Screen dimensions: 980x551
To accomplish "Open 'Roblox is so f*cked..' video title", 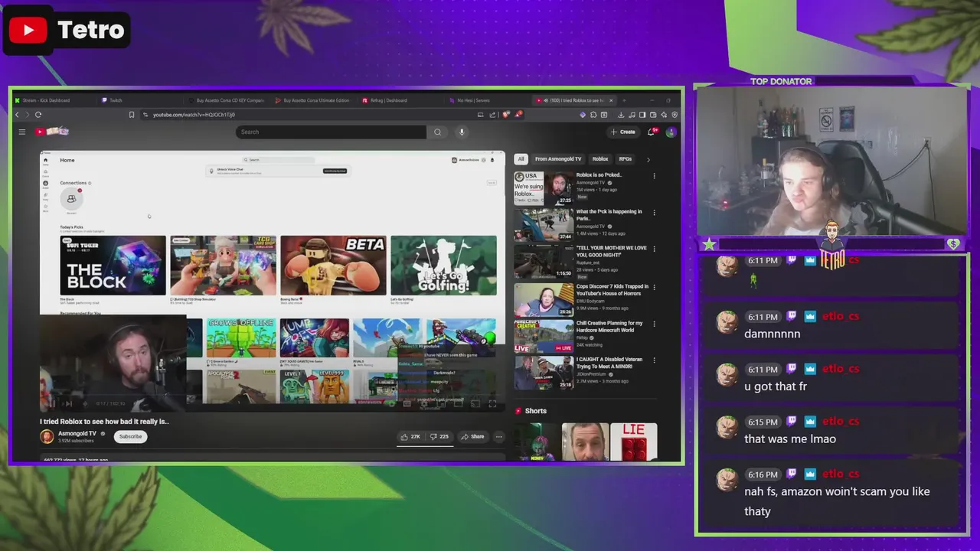I will [x=599, y=175].
